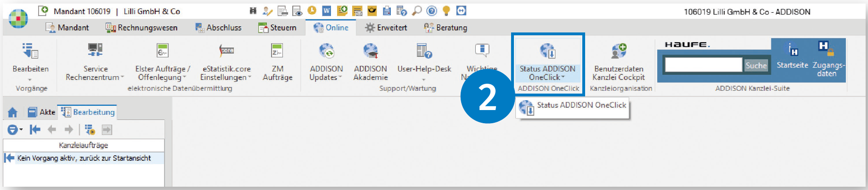Screen dimensions: 868x190
Task: Click the workflow list with play icon
Action: tap(90, 130)
